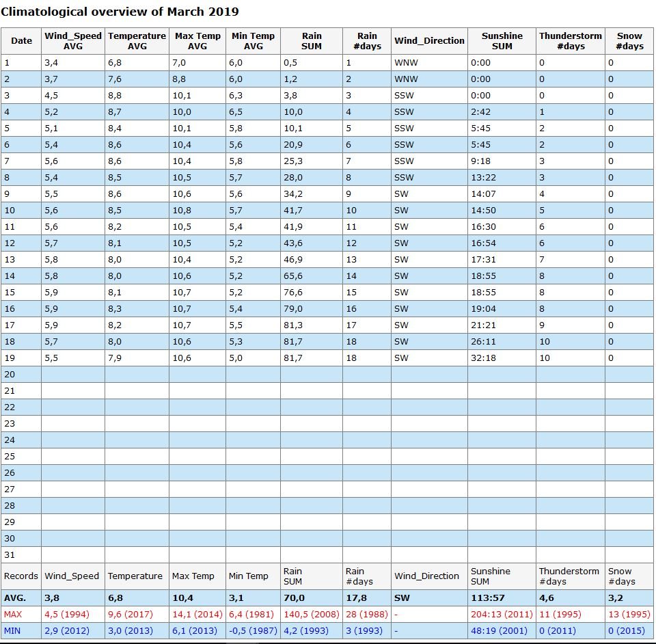Click the blue MIN row label

coord(12,630)
